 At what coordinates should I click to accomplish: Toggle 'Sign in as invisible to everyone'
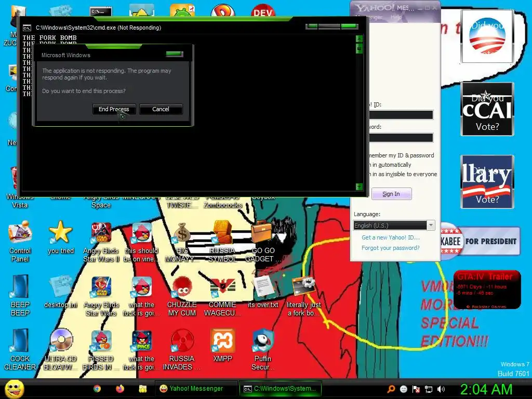403,174
